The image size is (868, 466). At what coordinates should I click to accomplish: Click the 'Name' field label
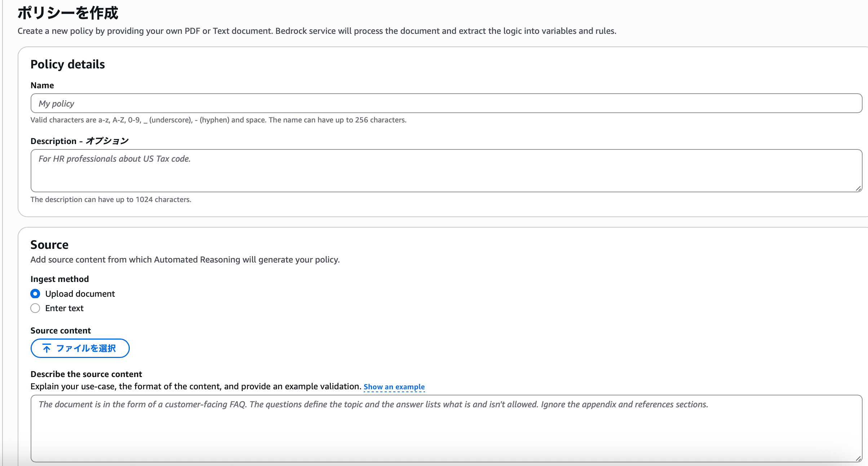point(42,85)
